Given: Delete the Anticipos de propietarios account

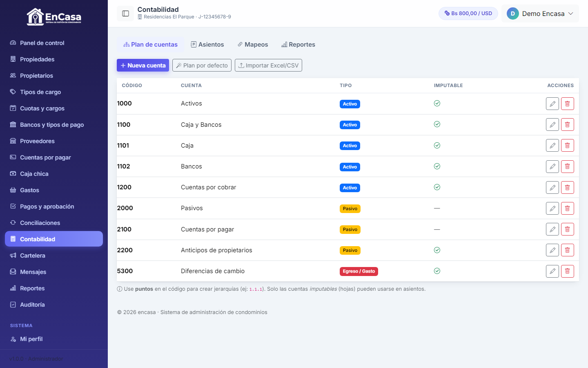Looking at the screenshot, I should tap(568, 250).
